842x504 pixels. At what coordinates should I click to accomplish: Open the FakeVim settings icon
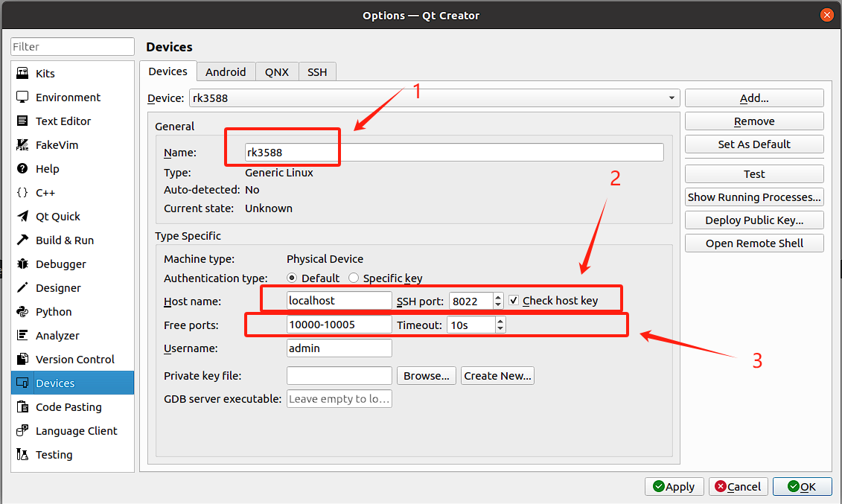22,145
